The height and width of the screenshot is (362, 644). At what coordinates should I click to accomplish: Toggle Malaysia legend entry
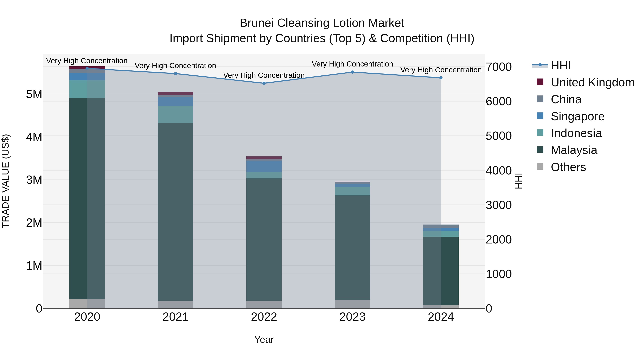[x=567, y=150]
